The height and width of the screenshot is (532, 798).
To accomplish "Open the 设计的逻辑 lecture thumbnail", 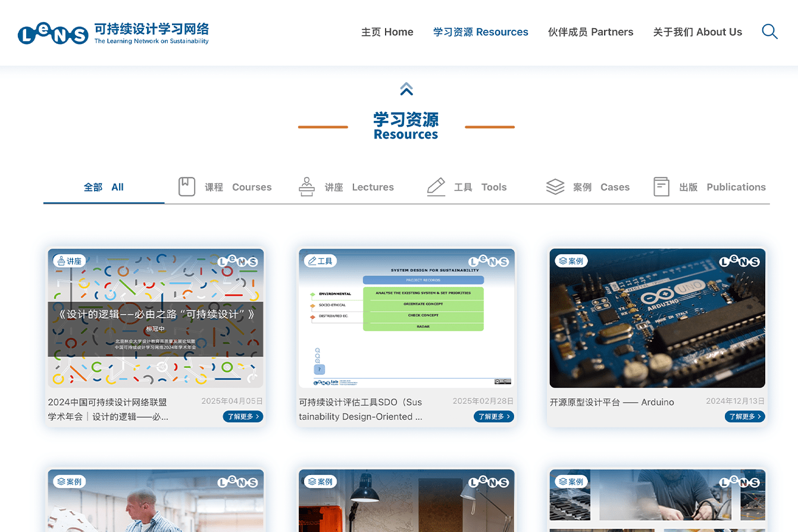I will tap(156, 318).
